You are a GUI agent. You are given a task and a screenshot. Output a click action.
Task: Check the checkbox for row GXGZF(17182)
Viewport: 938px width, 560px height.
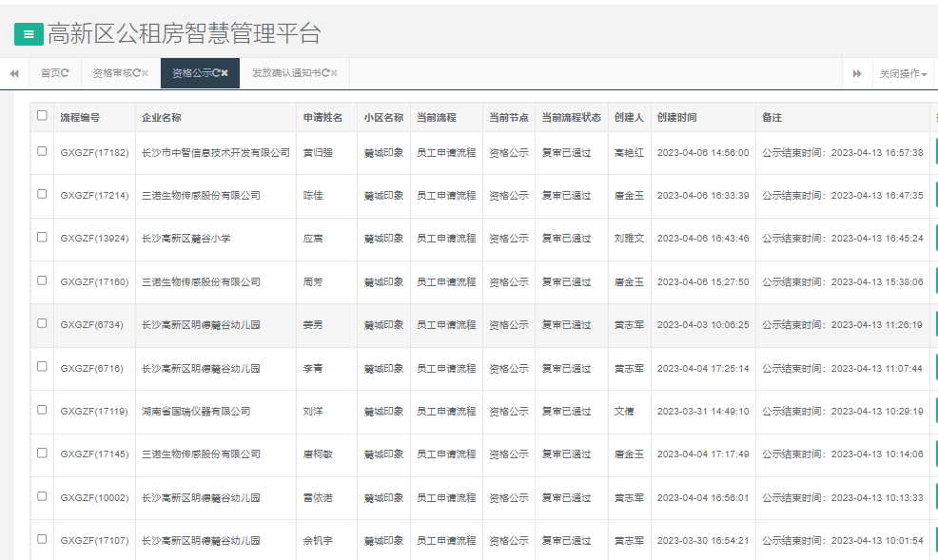[x=41, y=153]
